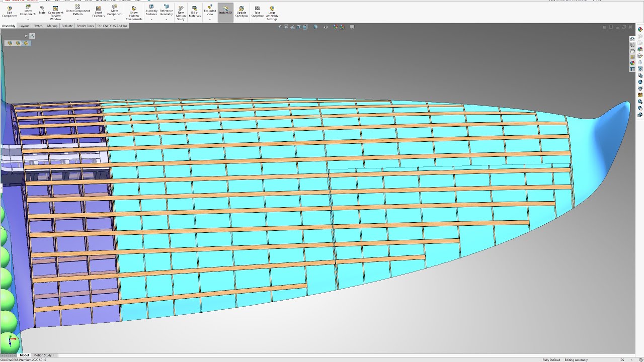Click the Fully Defined status text
644x362 pixels.
tap(551, 360)
